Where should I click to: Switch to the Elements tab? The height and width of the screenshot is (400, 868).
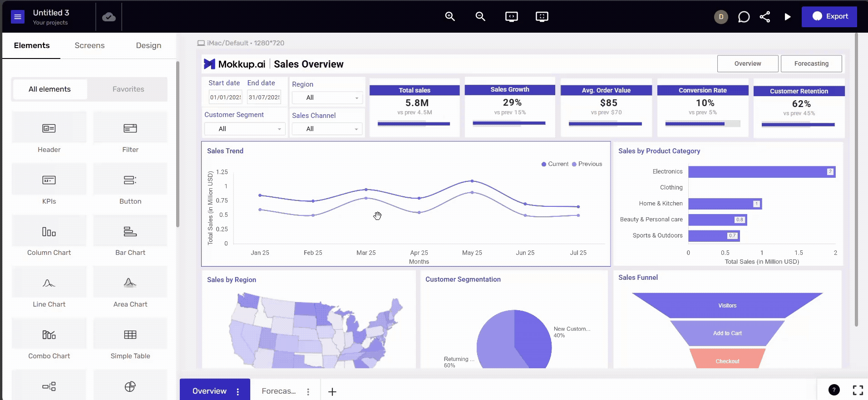point(32,45)
